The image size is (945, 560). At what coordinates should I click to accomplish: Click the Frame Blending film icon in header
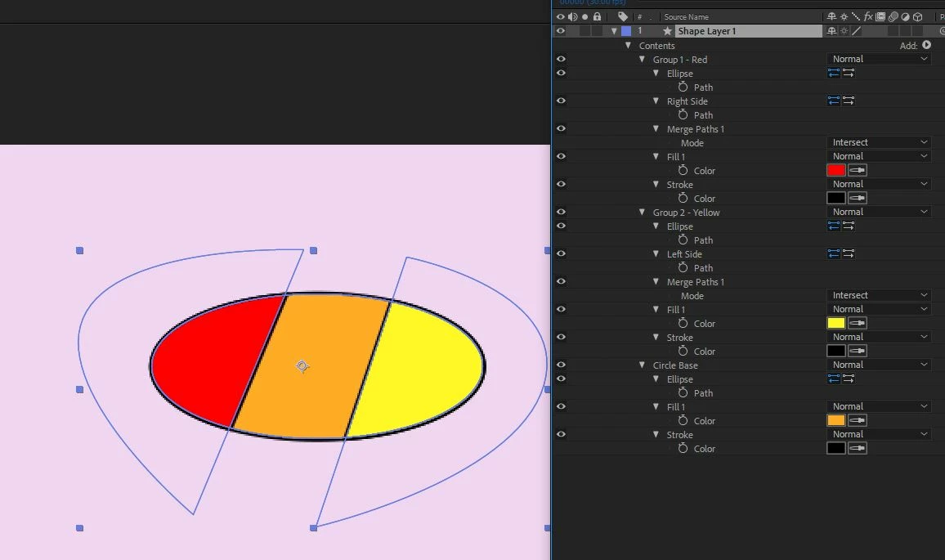tap(880, 17)
